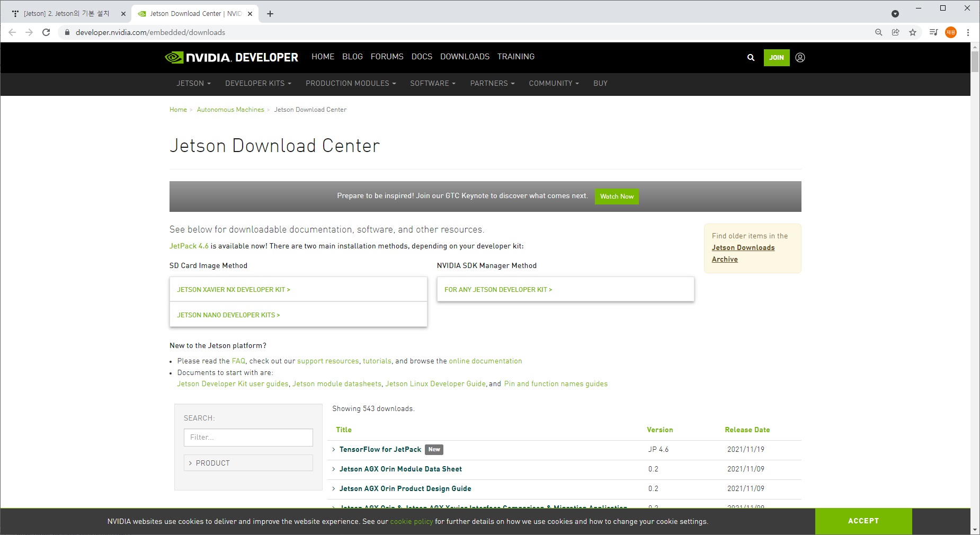Screen dimensions: 980x535
Task: Open Pin and function names guides link
Action: pos(556,384)
